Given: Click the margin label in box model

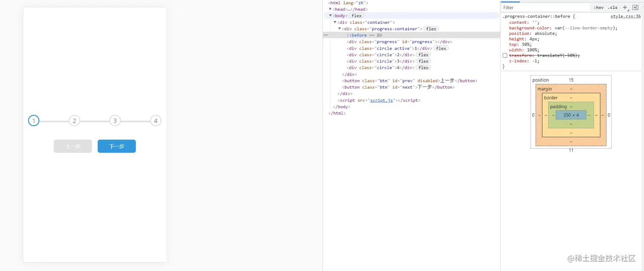Looking at the screenshot, I should 545,89.
